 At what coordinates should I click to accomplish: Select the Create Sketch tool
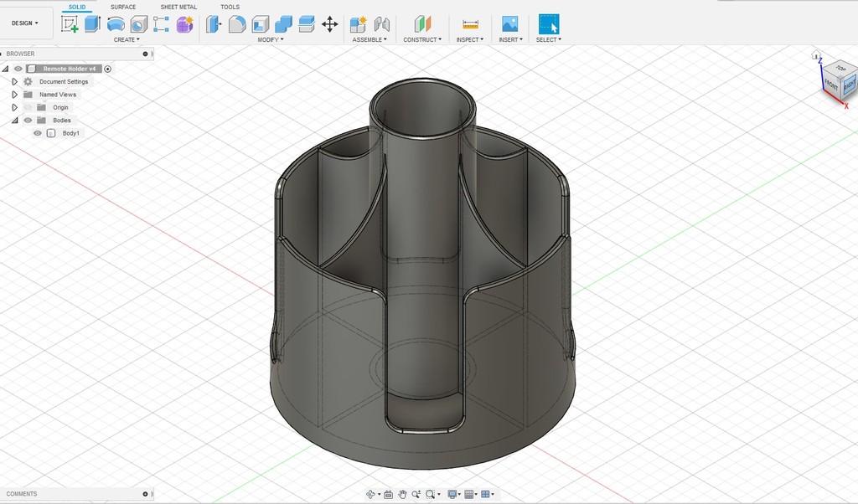click(69, 24)
